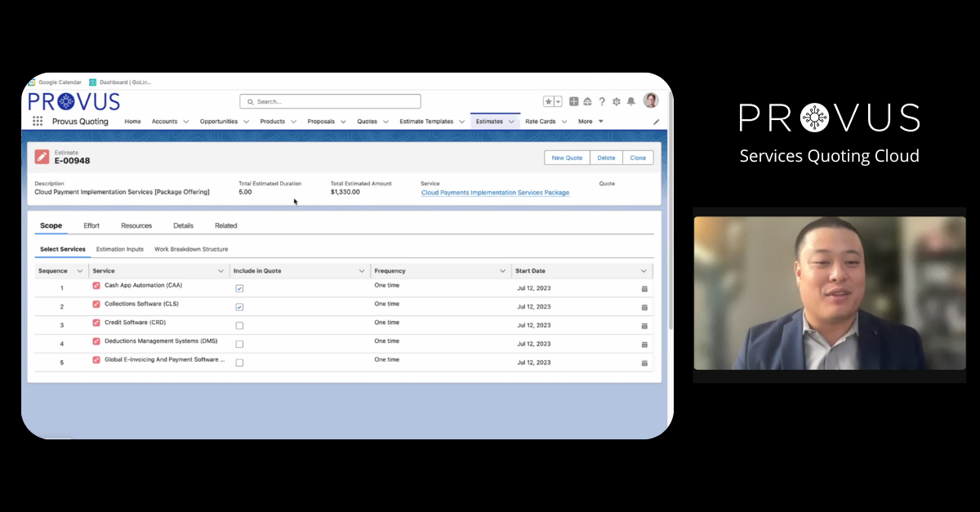Open the Frequency column menu chevron
The image size is (980, 512).
(x=502, y=270)
